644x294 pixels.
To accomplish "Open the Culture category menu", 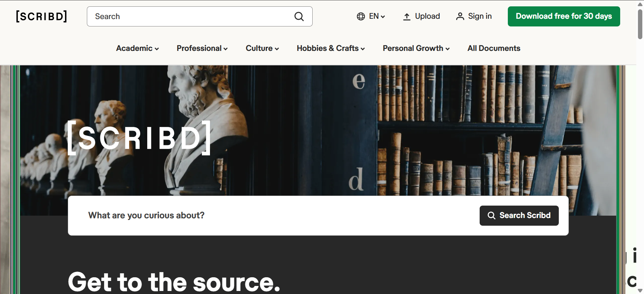I will [262, 48].
